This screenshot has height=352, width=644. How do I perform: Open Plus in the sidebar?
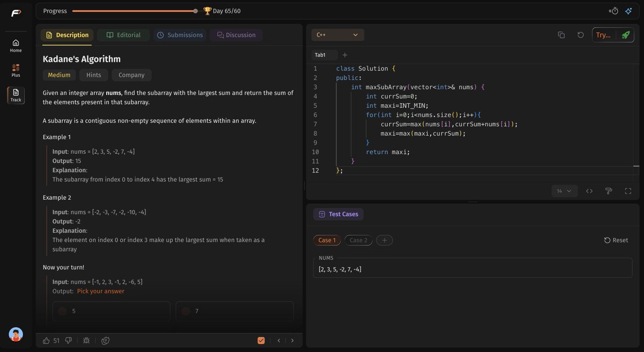(x=16, y=70)
